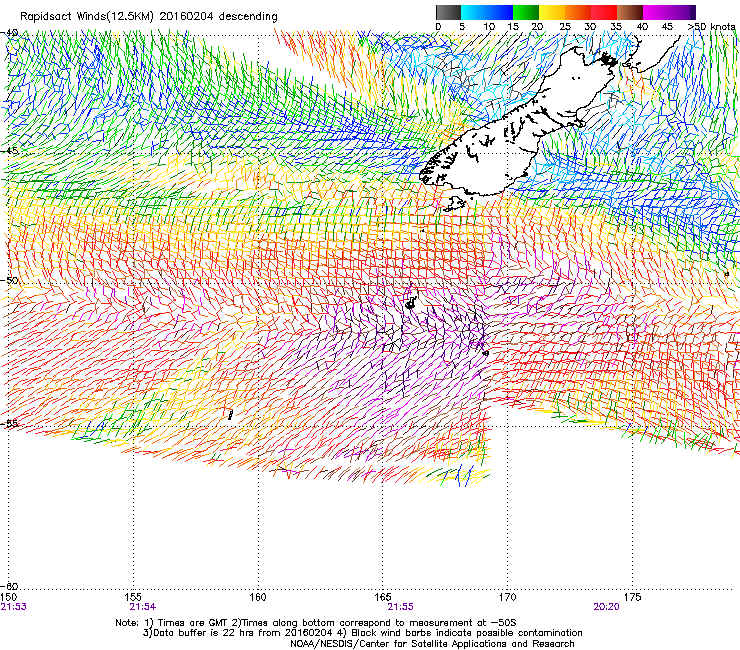This screenshot has height=650, width=740.
Task: Click the 175 longitude axis label
Action: point(632,597)
